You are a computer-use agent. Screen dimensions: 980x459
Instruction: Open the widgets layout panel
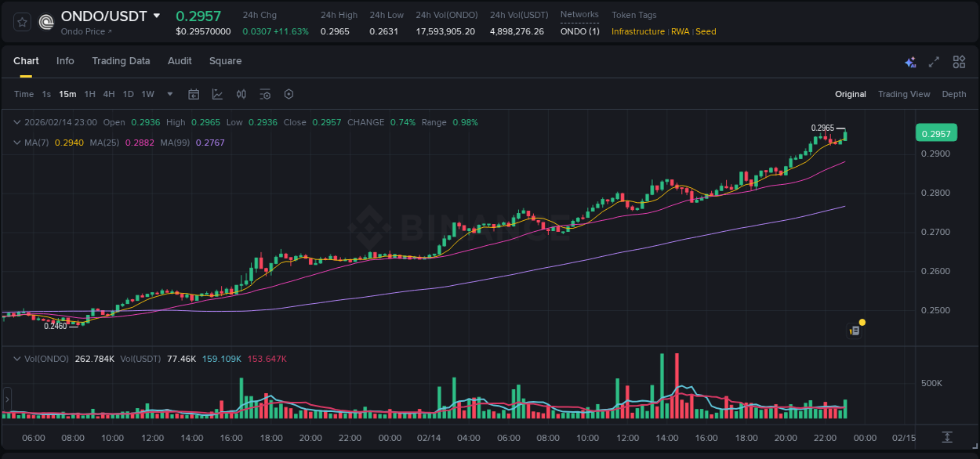pos(959,61)
